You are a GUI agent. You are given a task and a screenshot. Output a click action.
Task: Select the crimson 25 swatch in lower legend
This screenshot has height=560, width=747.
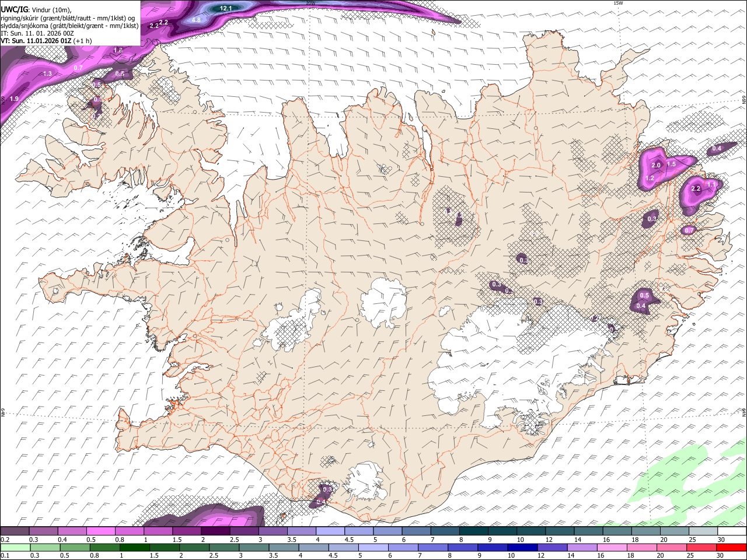pyautogui.click(x=701, y=547)
